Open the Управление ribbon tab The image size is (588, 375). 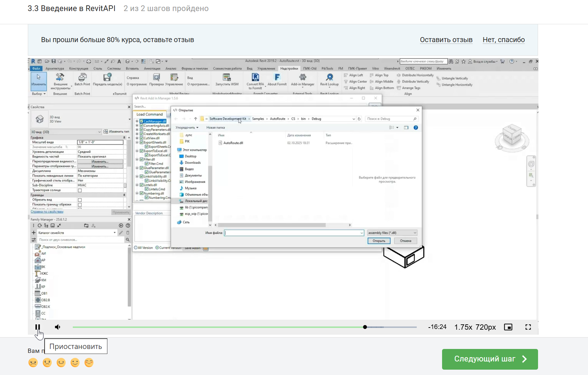point(266,69)
